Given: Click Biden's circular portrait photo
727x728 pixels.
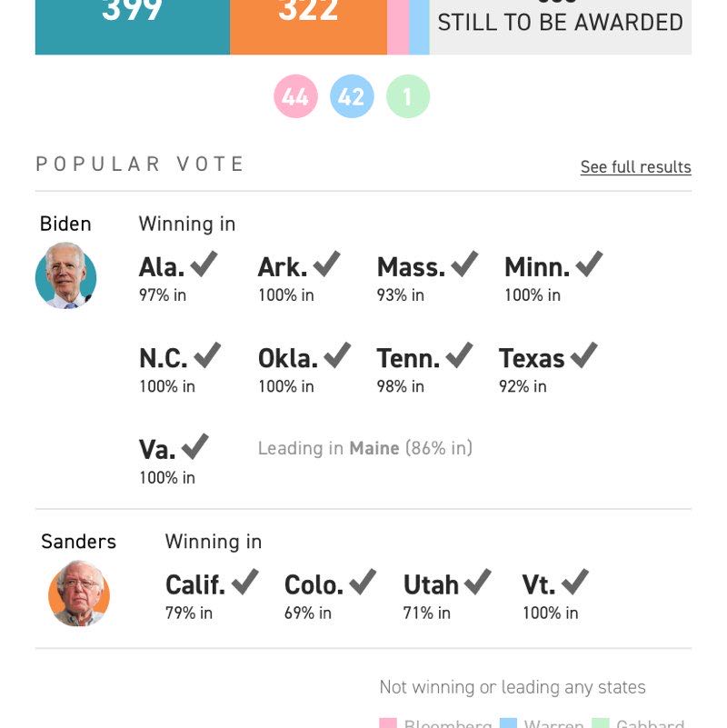Looking at the screenshot, I should coord(65,276).
